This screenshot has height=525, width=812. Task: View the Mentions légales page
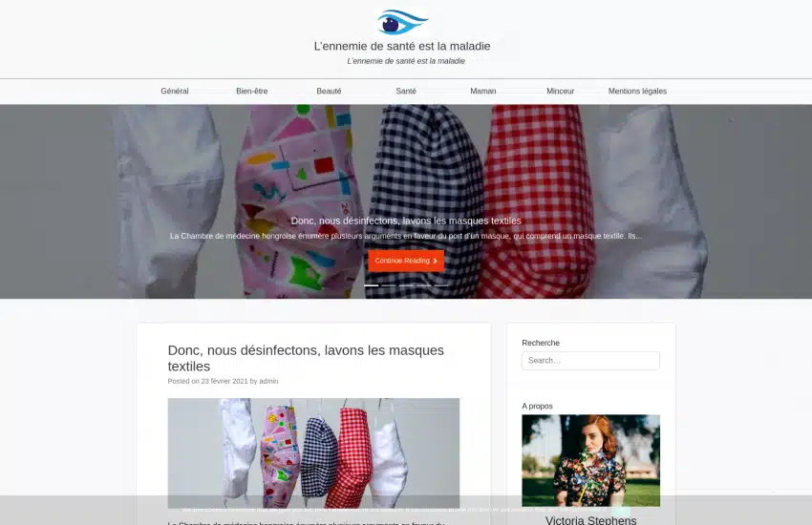[x=637, y=91]
